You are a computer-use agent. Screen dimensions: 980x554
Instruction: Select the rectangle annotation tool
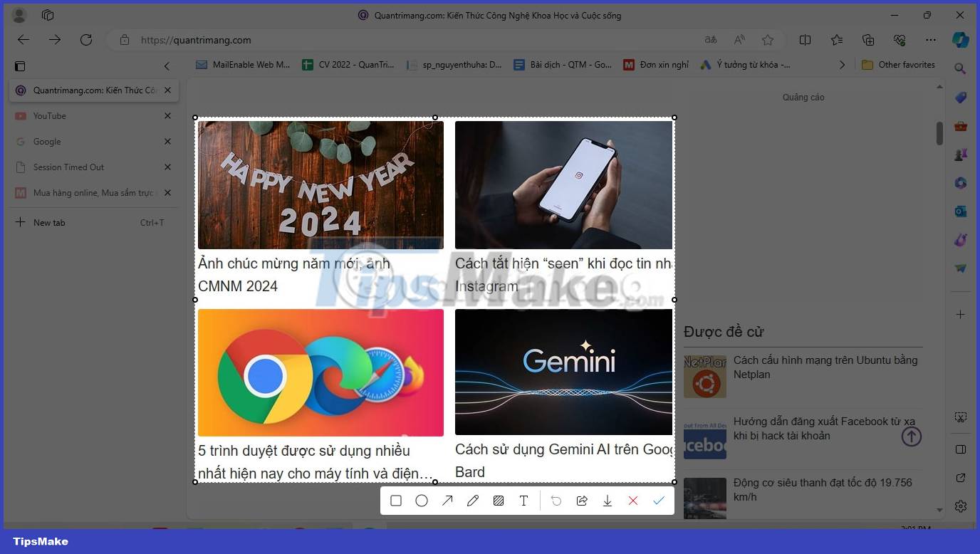pos(396,500)
